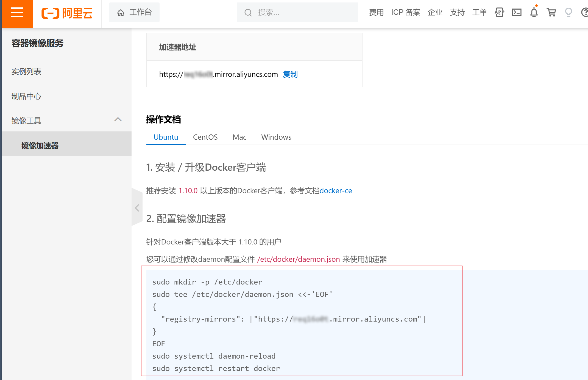
Task: Launch the Cloud Shell terminal icon
Action: [516, 12]
